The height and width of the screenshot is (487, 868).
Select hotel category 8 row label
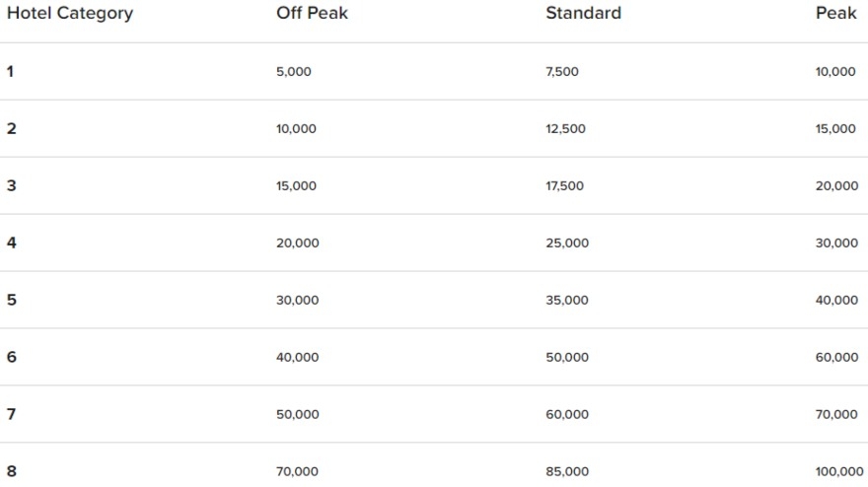(x=11, y=471)
